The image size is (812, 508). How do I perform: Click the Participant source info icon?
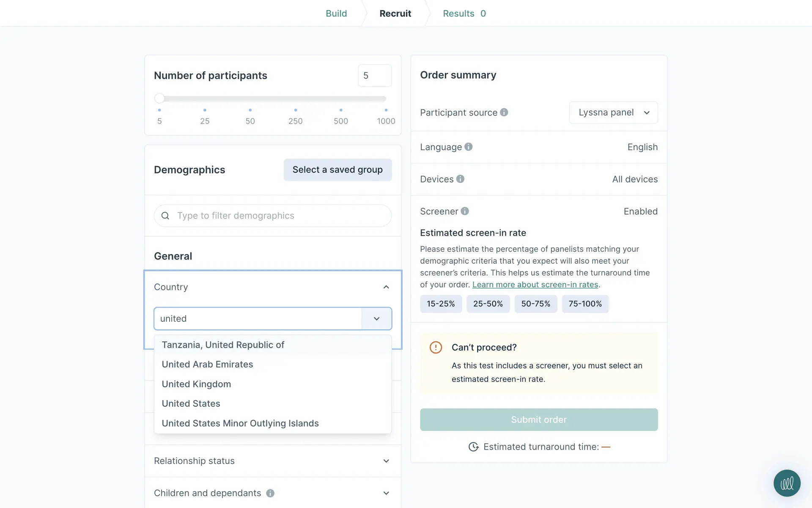click(x=504, y=112)
